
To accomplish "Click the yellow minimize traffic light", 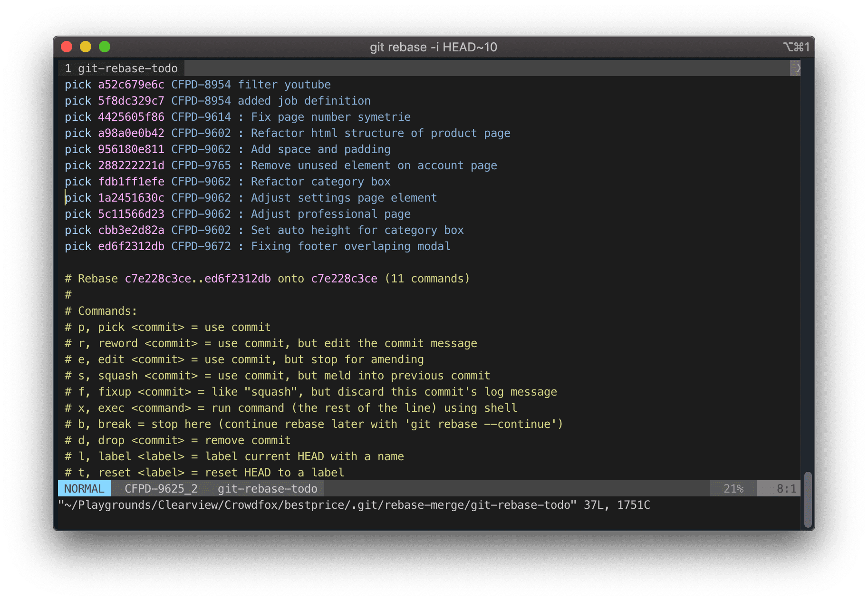I will click(86, 47).
